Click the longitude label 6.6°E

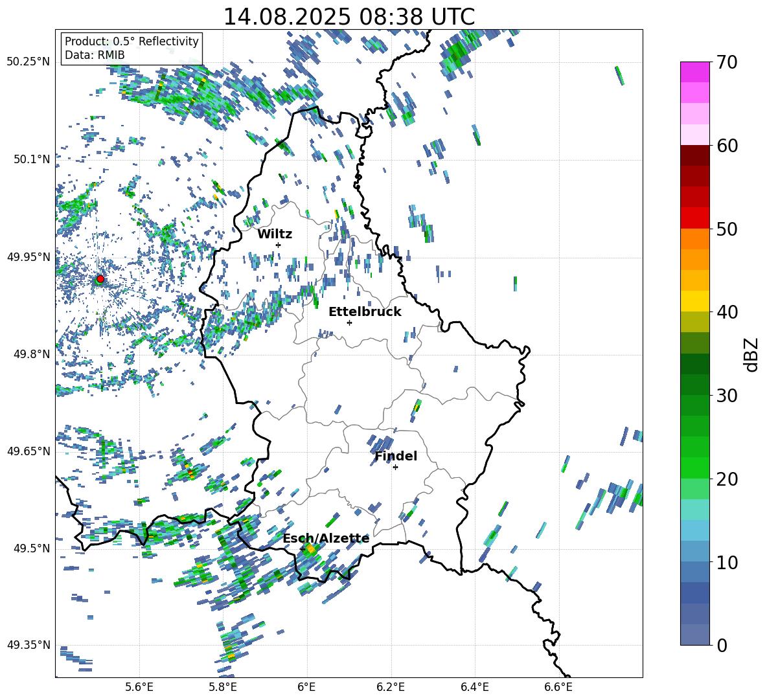558,687
